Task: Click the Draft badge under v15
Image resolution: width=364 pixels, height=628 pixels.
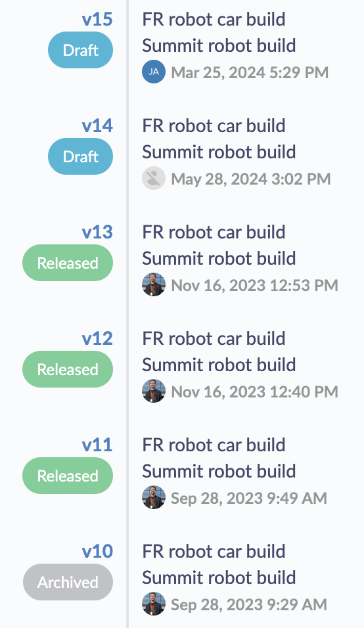Action: click(x=81, y=50)
